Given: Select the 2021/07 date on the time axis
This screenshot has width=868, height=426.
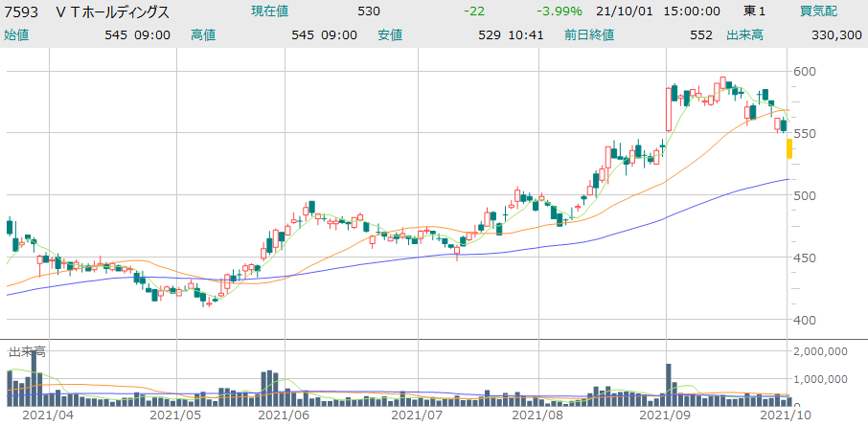Looking at the screenshot, I should 419,415.
